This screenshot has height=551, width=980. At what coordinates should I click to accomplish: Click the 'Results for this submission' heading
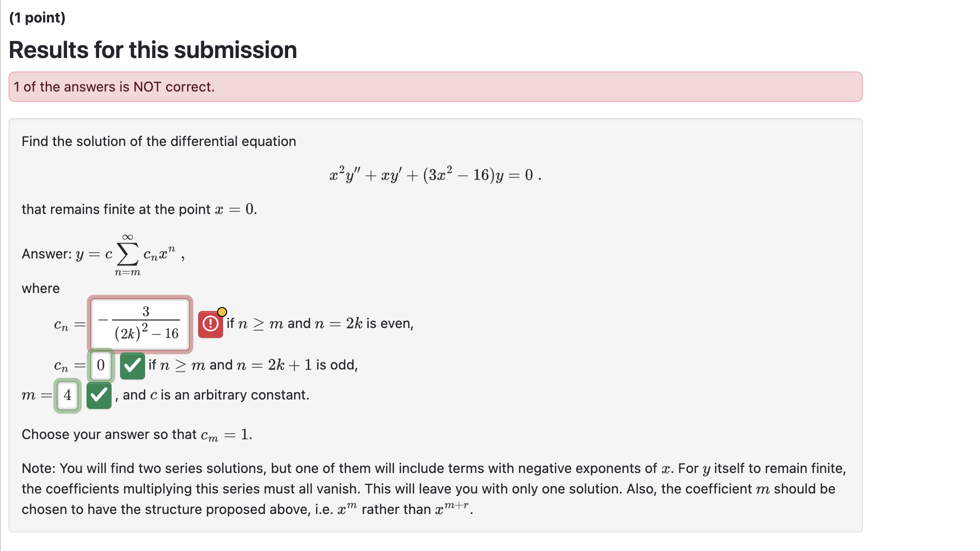pyautogui.click(x=153, y=49)
